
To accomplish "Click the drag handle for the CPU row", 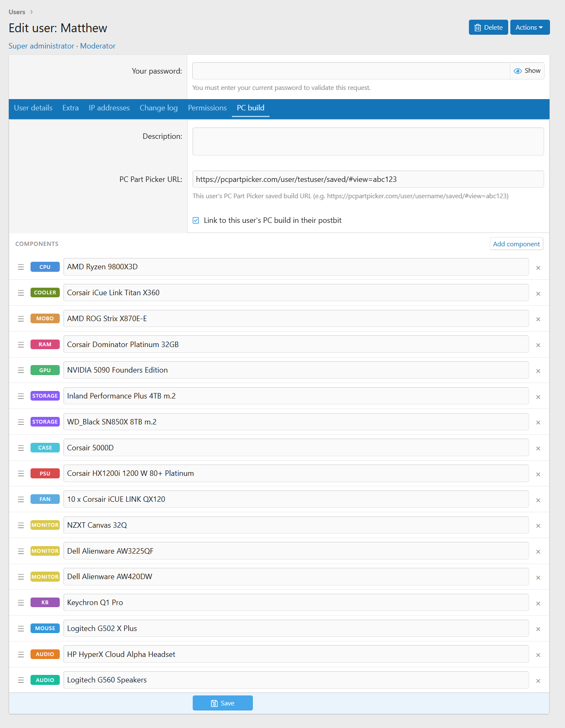I will click(x=21, y=267).
